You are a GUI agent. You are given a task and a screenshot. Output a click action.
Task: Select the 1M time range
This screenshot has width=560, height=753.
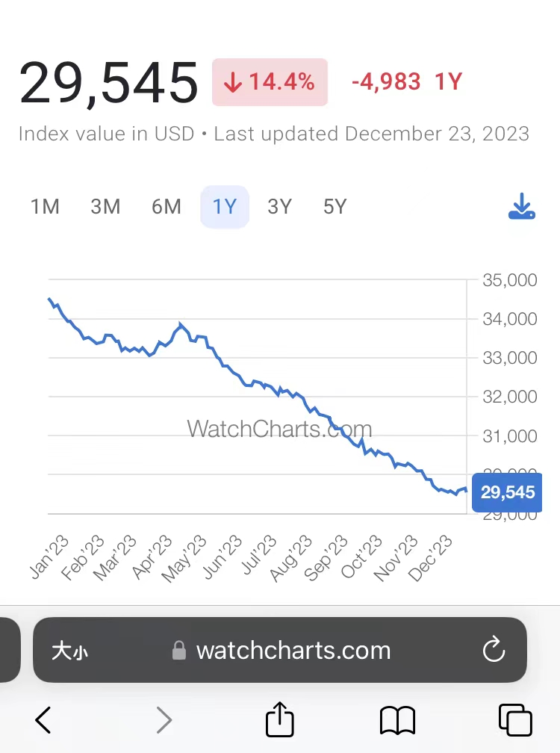coord(45,207)
